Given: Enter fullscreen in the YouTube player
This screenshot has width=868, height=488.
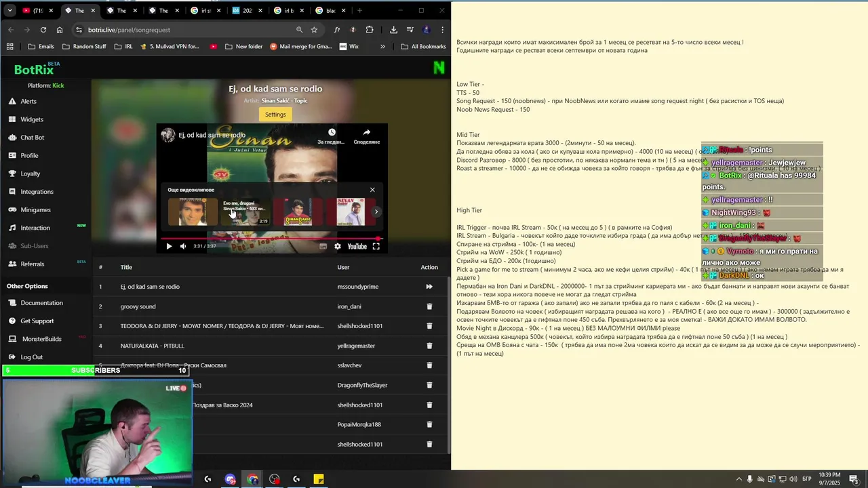Looking at the screenshot, I should [376, 246].
